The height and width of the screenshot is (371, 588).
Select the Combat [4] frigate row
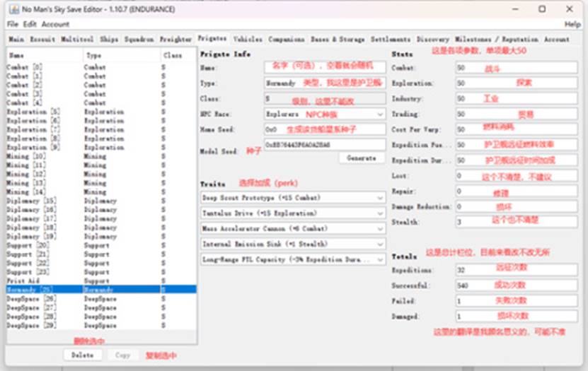pyautogui.click(x=101, y=103)
